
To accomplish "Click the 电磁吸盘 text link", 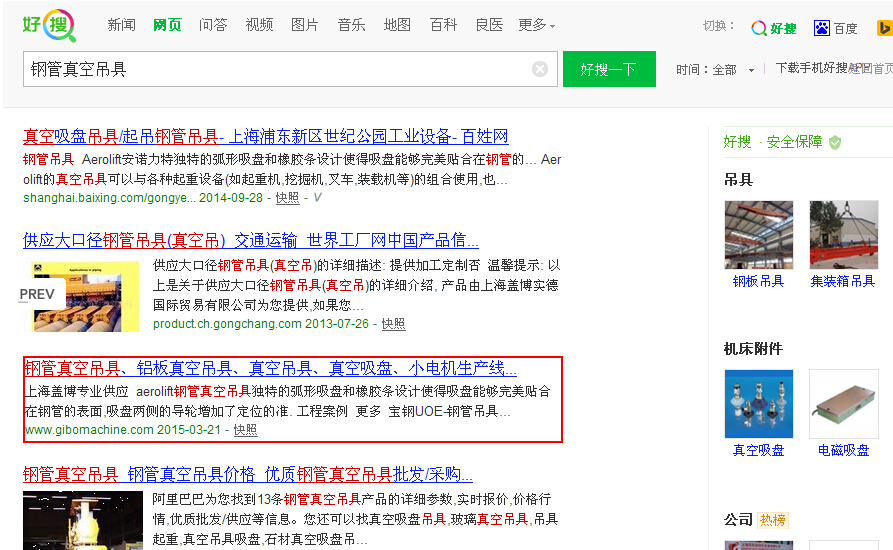I will (843, 450).
